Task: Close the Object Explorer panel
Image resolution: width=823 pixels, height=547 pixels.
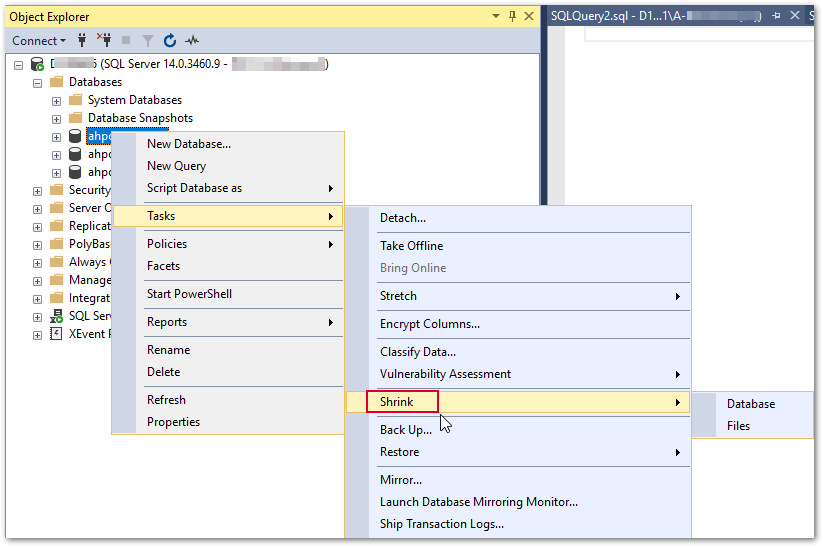Action: (x=529, y=16)
